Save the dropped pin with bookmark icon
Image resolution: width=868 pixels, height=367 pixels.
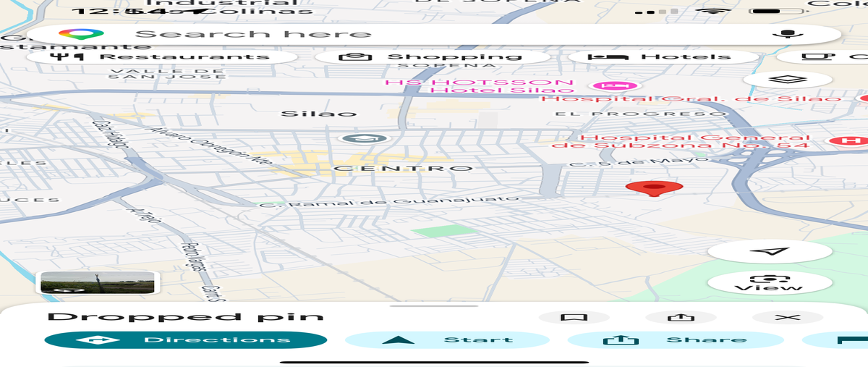coord(574,317)
